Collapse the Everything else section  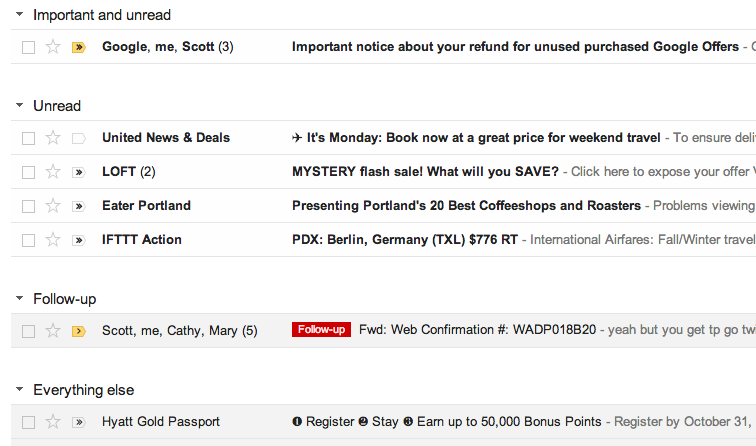point(19,389)
